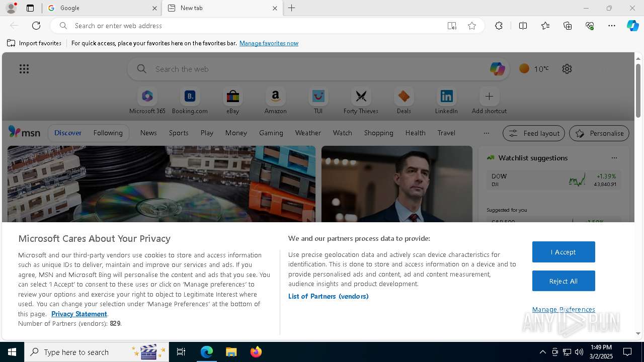The height and width of the screenshot is (362, 644).
Task: Open Microsoft 365 shortcut
Action: 147,101
